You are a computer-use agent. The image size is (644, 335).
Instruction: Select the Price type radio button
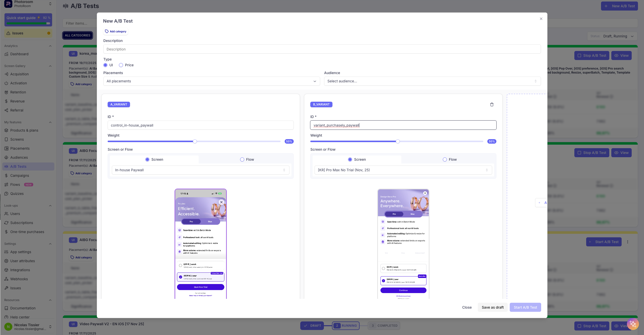[121, 65]
